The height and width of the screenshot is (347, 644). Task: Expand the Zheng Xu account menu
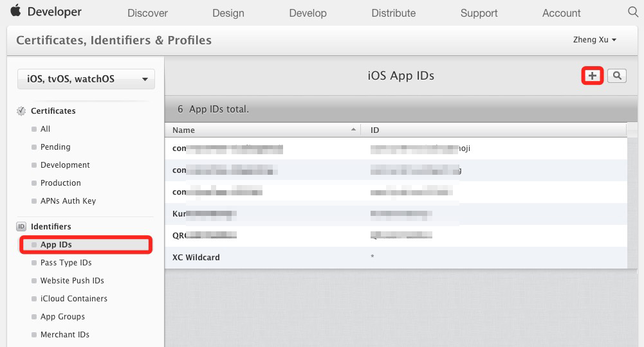(594, 40)
